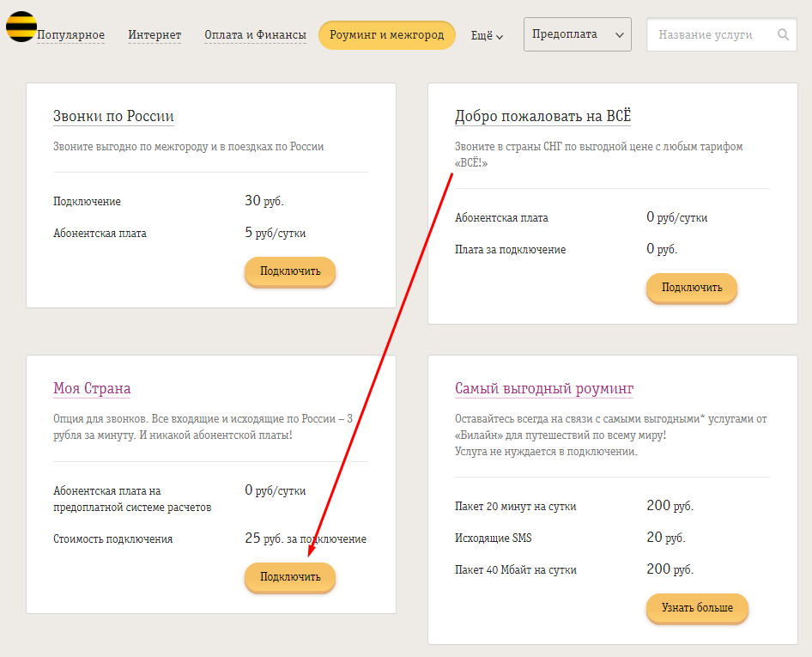Click Подключить for Звонки по России
Viewport: 812px width, 657px height.
coord(290,271)
